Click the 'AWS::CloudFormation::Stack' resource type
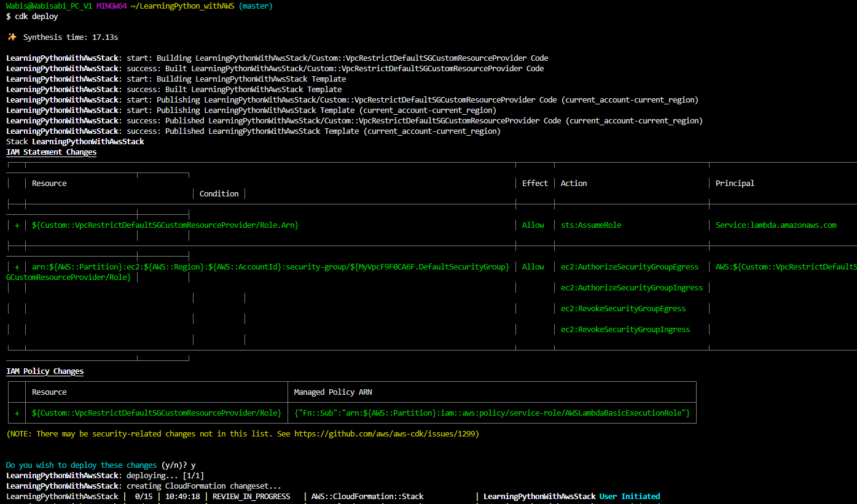857x504 pixels. point(367,497)
